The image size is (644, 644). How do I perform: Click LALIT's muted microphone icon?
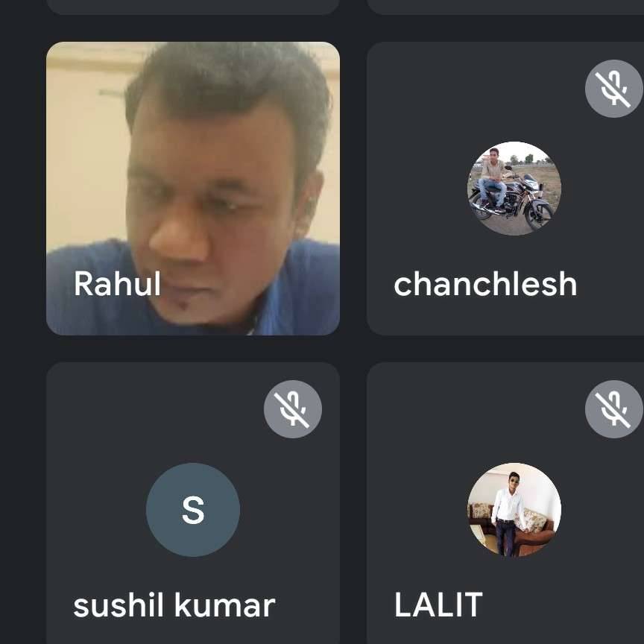(x=613, y=409)
